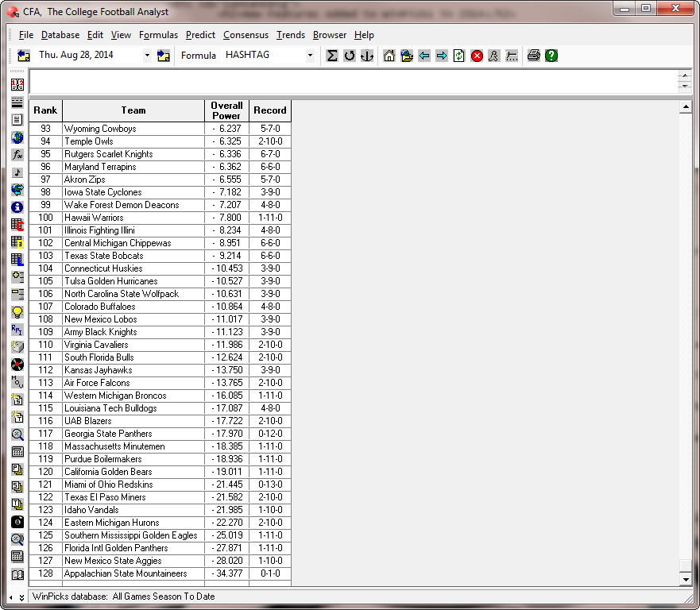Open the View menu
This screenshot has height=610, width=700.
point(121,35)
